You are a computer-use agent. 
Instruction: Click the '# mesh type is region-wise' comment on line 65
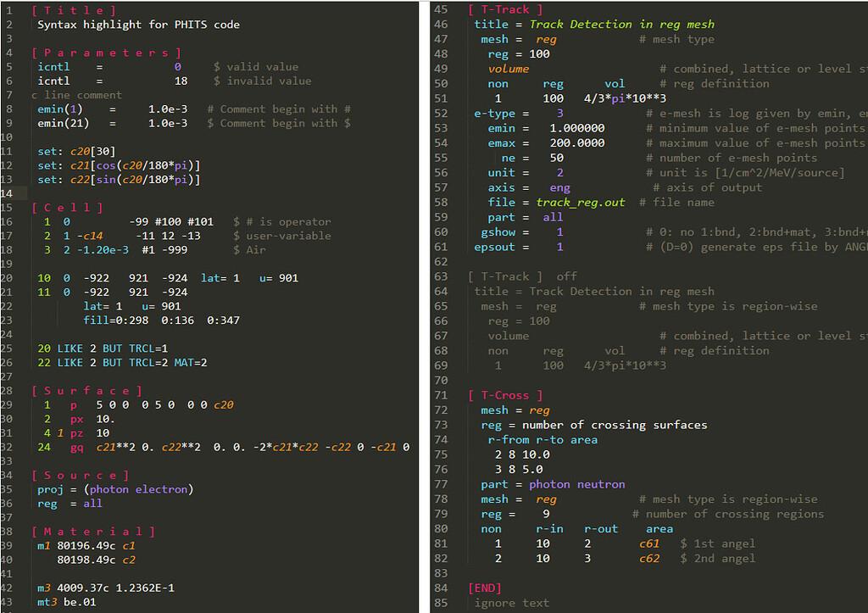click(728, 307)
